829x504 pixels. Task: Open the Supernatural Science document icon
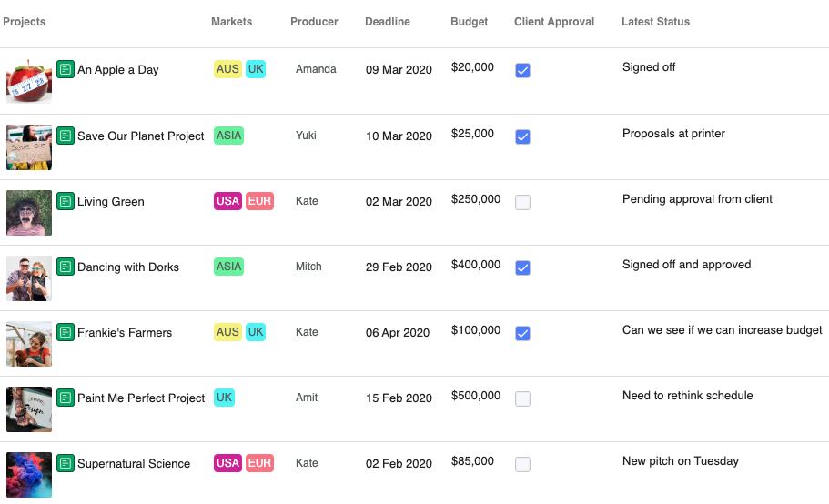point(66,463)
